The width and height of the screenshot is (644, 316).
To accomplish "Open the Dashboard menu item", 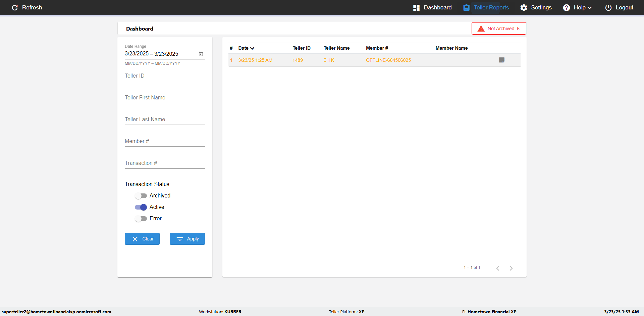I will click(432, 7).
